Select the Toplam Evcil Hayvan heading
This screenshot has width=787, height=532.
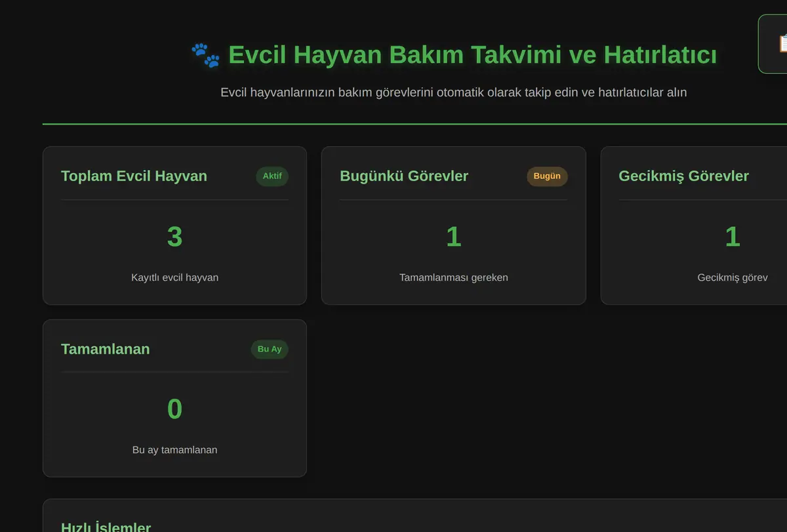[x=134, y=176]
